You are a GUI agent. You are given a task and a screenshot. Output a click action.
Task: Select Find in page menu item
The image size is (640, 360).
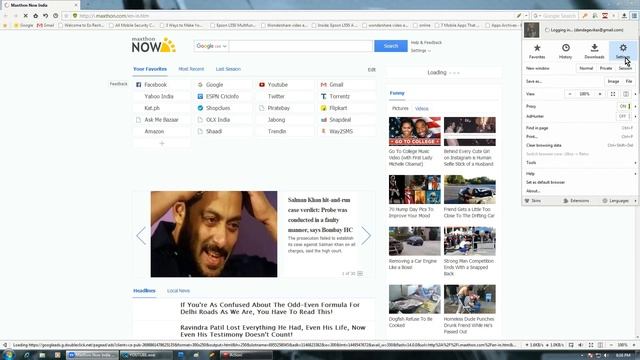[580, 128]
